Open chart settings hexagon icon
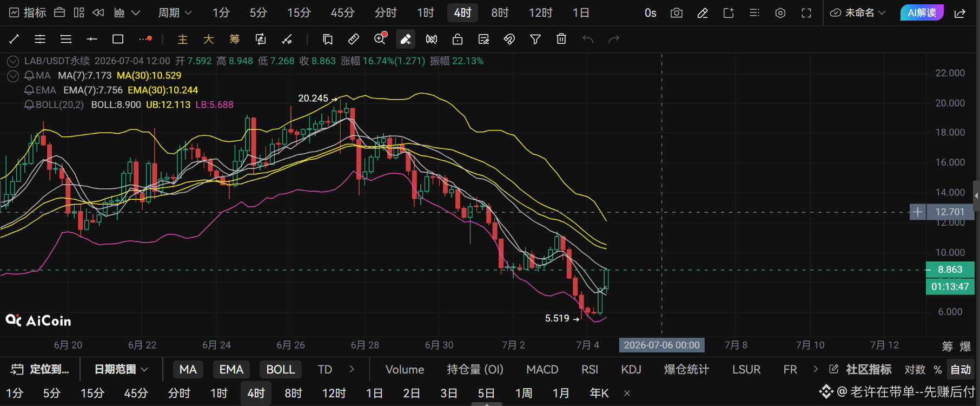980x406 pixels. click(x=780, y=13)
